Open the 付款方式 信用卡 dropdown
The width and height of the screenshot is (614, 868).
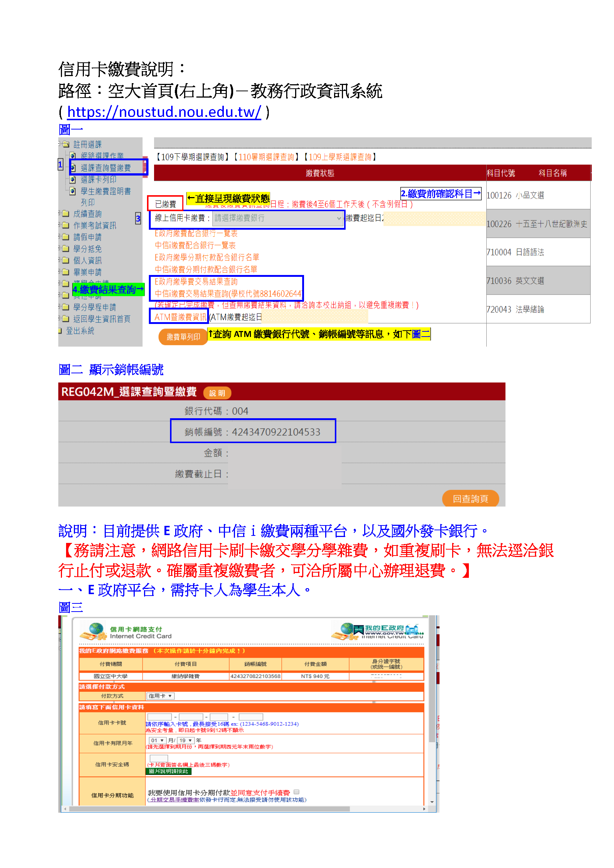[160, 696]
